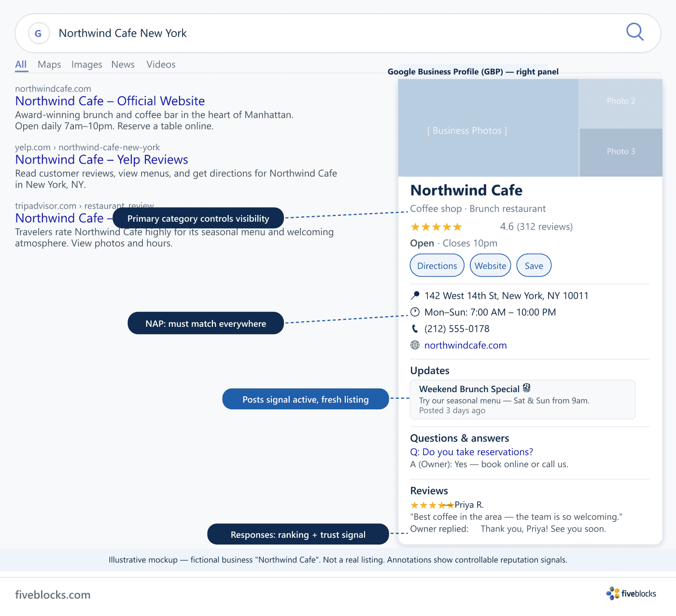This screenshot has width=676, height=616.
Task: Go to the News tab
Action: pos(123,65)
